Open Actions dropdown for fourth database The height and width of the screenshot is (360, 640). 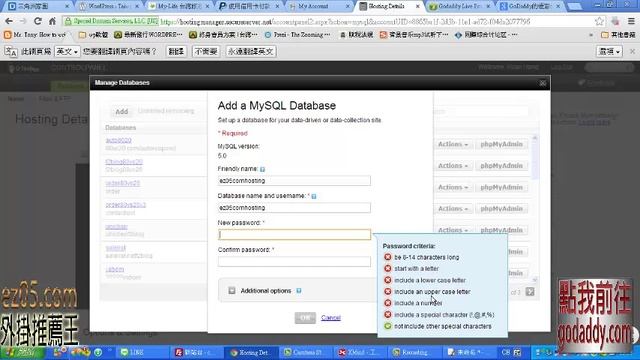453,209
